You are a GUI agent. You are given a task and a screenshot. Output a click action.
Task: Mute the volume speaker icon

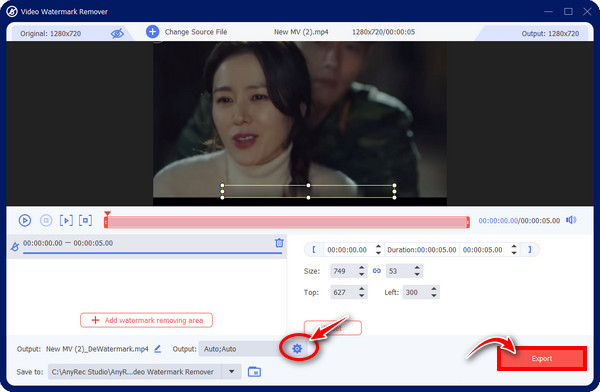(571, 220)
